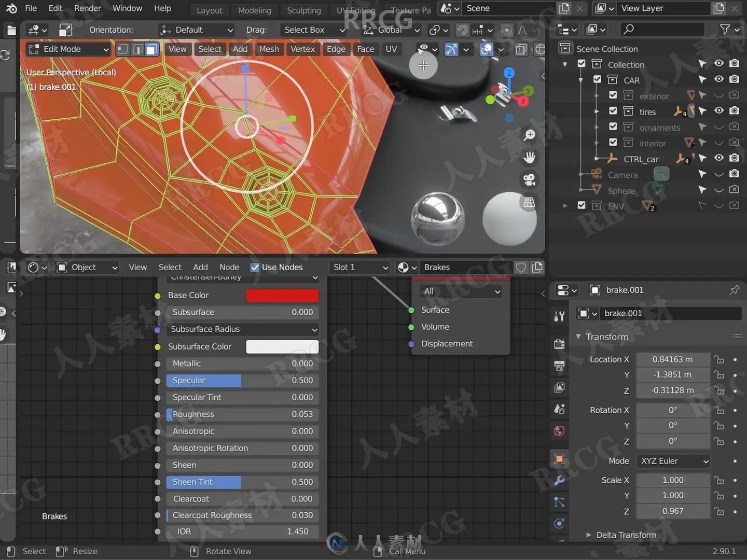Open outliner filter funnel icon
Image resolution: width=747 pixels, height=560 pixels.
[x=725, y=30]
